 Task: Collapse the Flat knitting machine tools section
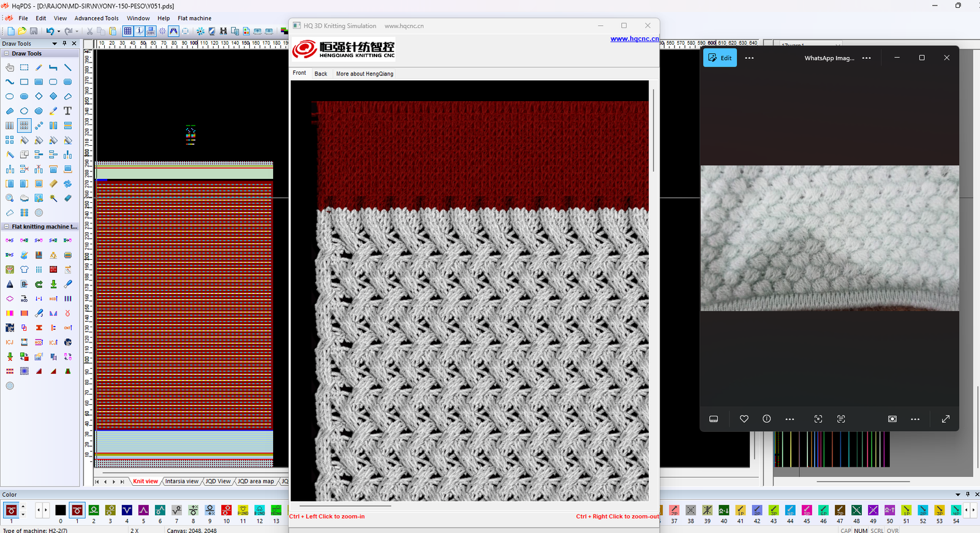7,227
